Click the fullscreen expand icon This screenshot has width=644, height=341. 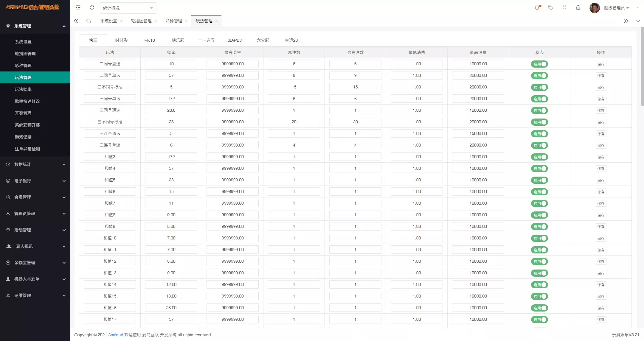pyautogui.click(x=564, y=7)
